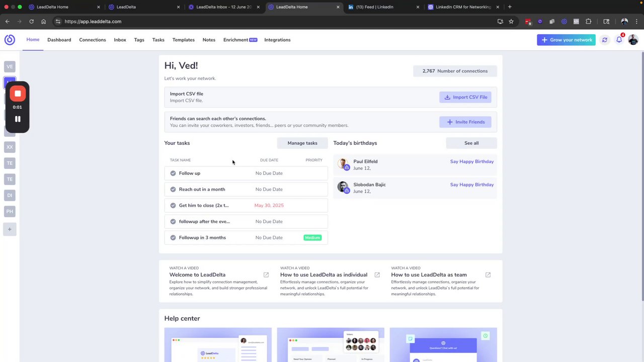Image resolution: width=644 pixels, height=362 pixels.
Task: Add a new workspace with plus icon
Action: (10, 229)
